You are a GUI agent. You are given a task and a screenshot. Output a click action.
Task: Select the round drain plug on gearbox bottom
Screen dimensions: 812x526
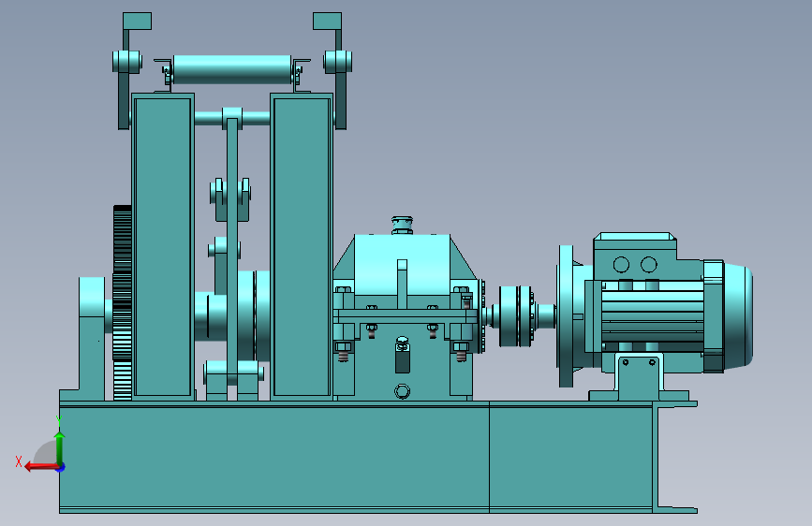pyautogui.click(x=403, y=391)
